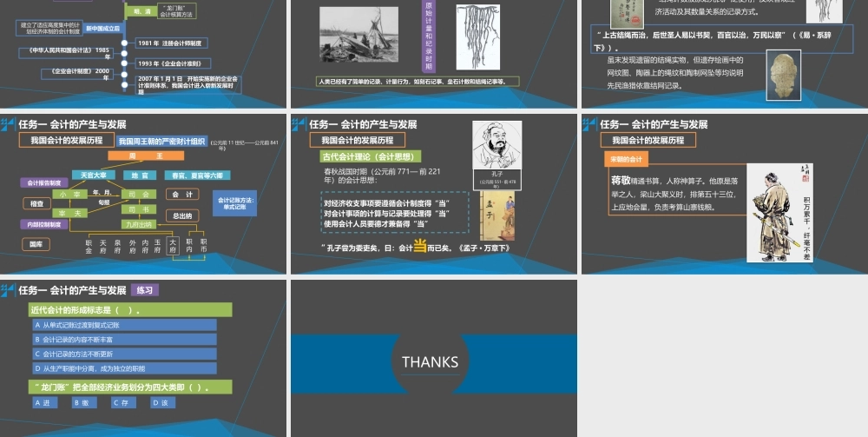The width and height of the screenshot is (868, 437).
Task: Click the 九府出纳 box
Action: [x=139, y=224]
